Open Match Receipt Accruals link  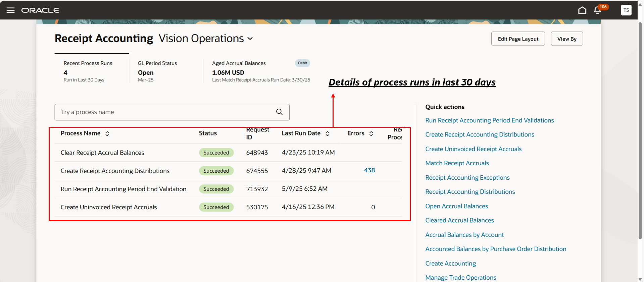457,163
